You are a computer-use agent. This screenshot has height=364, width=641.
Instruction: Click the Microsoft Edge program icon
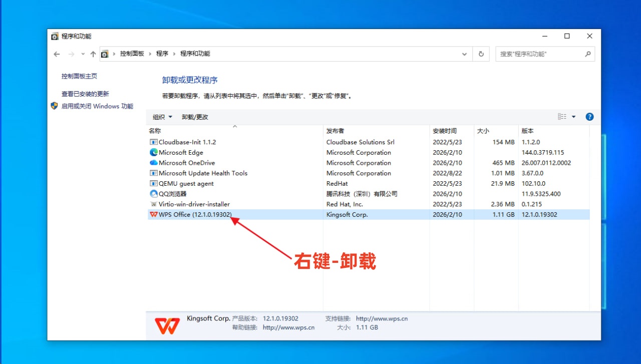pos(153,153)
